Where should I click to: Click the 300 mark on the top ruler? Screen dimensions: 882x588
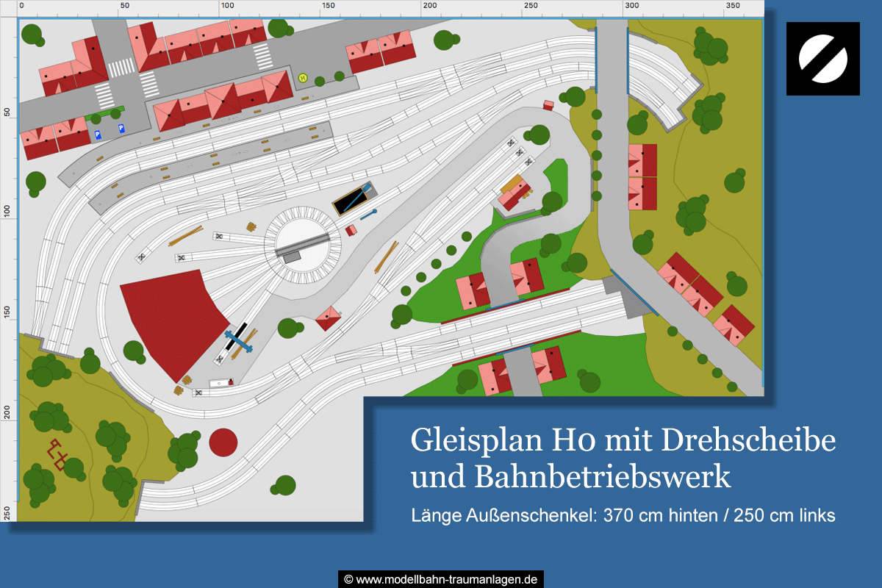click(633, 5)
